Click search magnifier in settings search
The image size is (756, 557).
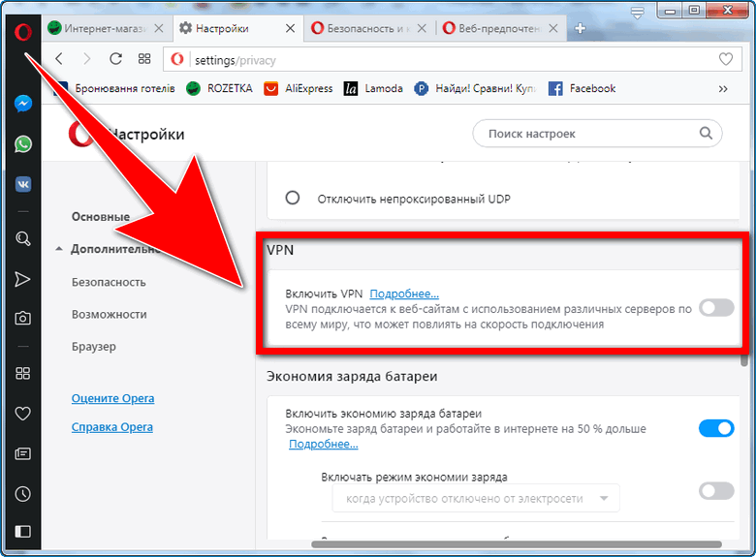click(x=706, y=133)
